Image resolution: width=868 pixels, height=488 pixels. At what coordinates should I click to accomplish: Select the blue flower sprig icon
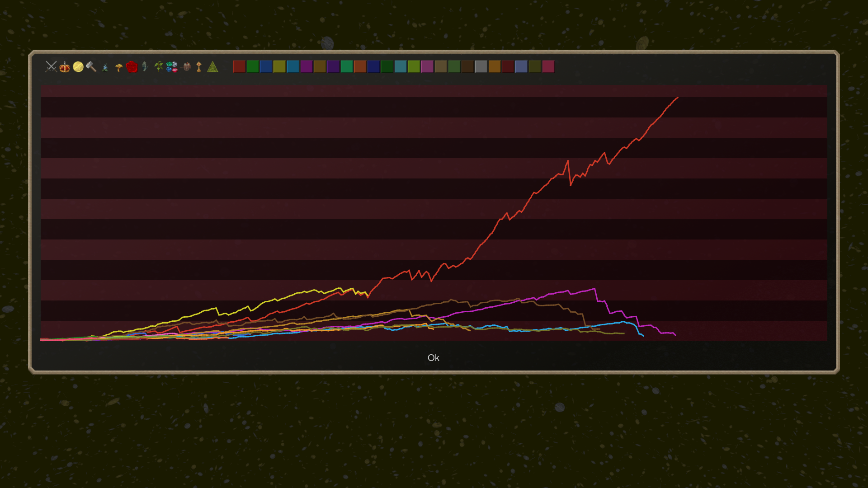(105, 67)
